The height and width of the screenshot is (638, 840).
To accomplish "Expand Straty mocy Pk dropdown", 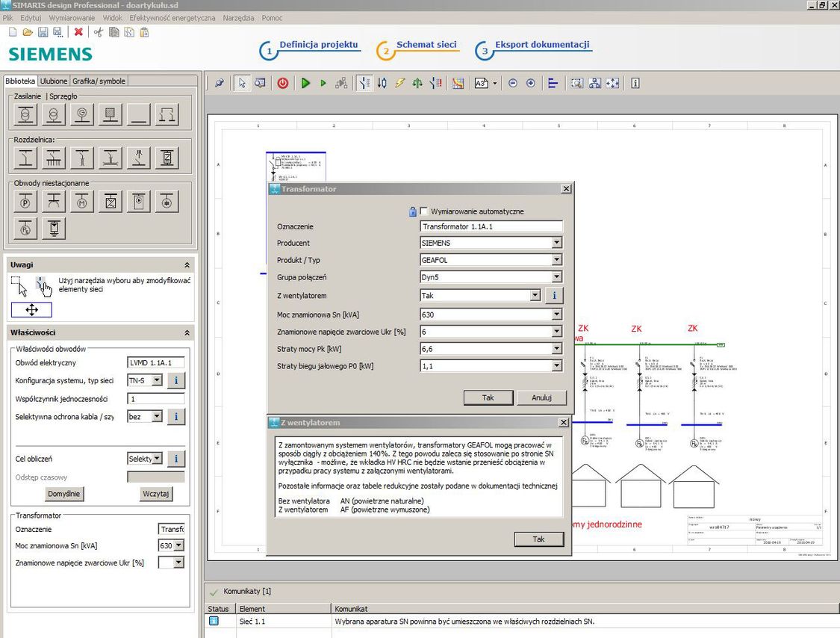I will tap(556, 349).
